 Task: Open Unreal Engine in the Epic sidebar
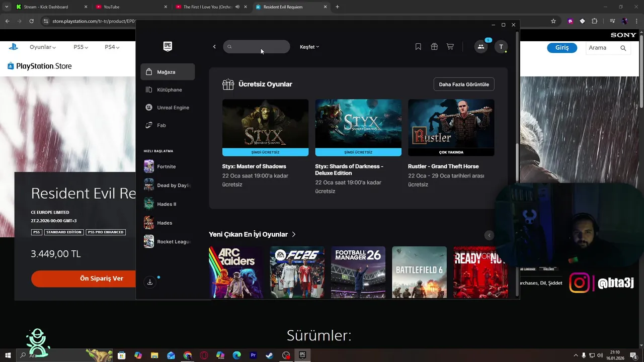pos(168,108)
